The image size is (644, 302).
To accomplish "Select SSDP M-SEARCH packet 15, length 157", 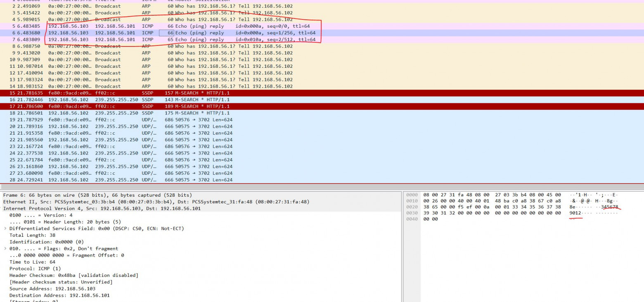I will [322, 93].
